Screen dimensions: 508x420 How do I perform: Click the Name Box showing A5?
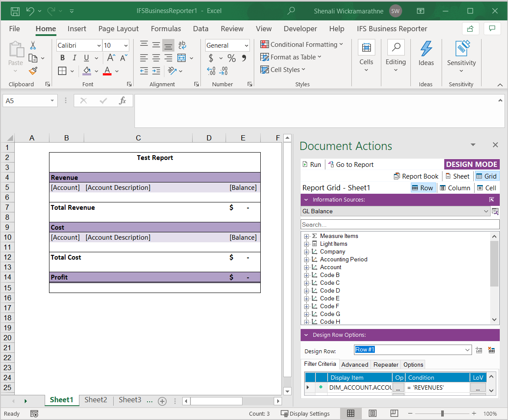(x=30, y=101)
